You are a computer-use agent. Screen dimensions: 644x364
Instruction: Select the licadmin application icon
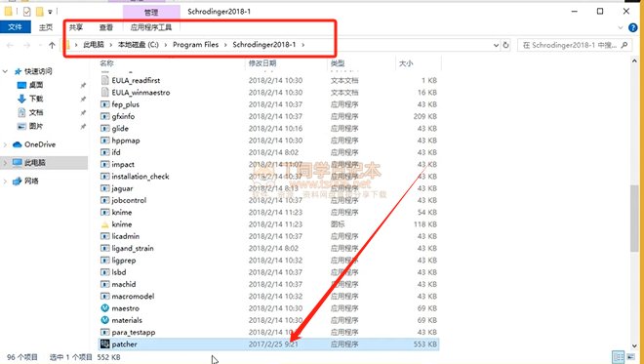click(105, 236)
